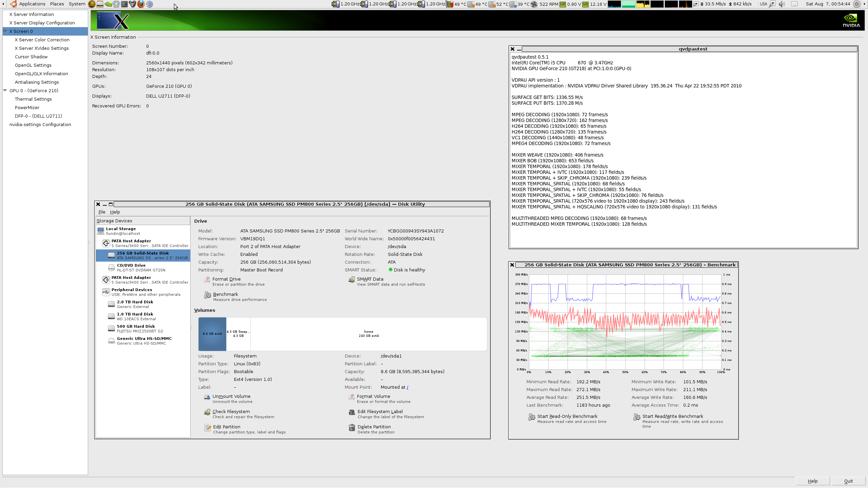The image size is (868, 488).
Task: Select the 4.3 GB Swap partition
Action: point(238,334)
